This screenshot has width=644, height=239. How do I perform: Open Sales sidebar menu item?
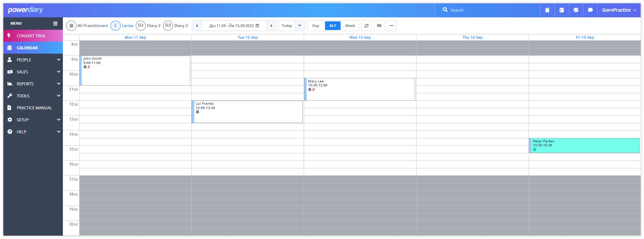pyautogui.click(x=33, y=72)
